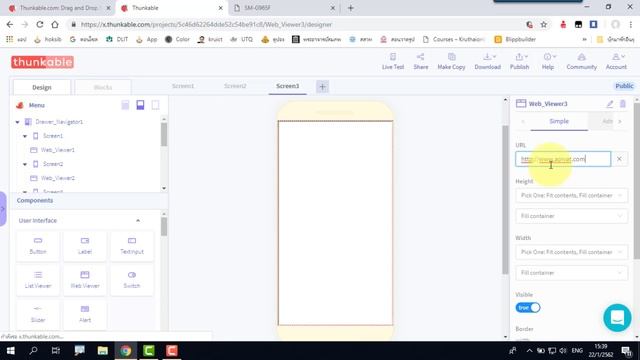The width and height of the screenshot is (640, 360).
Task: Choose the middle highlighted device icon
Action: (x=140, y=105)
